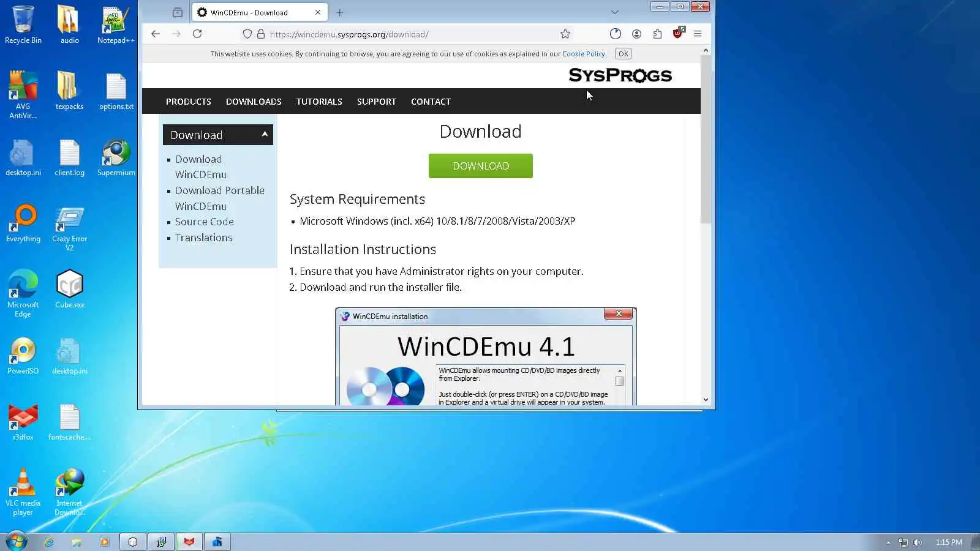Viewport: 980px width, 551px height.
Task: Go back to the previous page
Action: (x=156, y=34)
